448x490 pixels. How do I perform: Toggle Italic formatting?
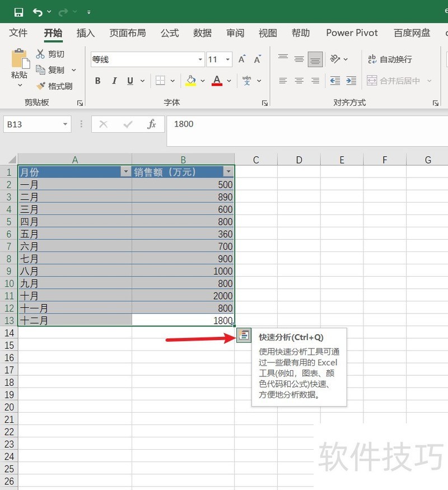[114, 81]
